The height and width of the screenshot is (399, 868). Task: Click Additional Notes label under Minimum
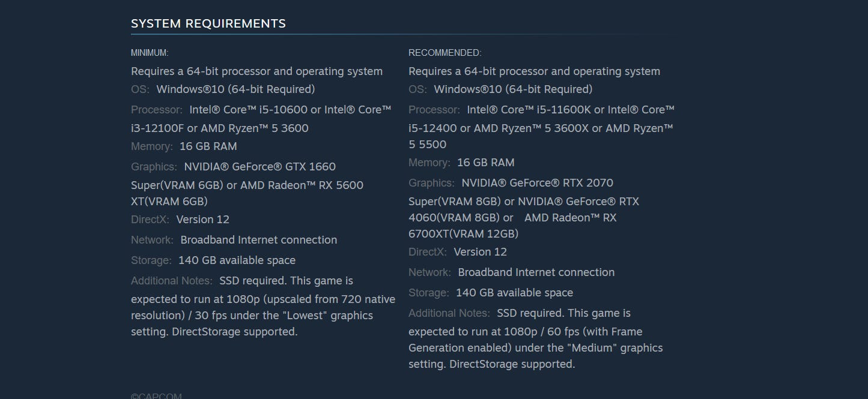click(x=171, y=281)
